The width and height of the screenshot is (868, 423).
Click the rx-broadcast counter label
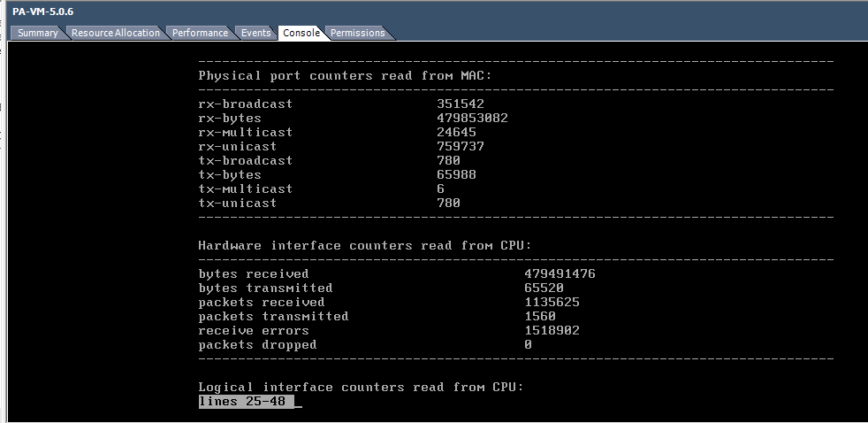(246, 104)
